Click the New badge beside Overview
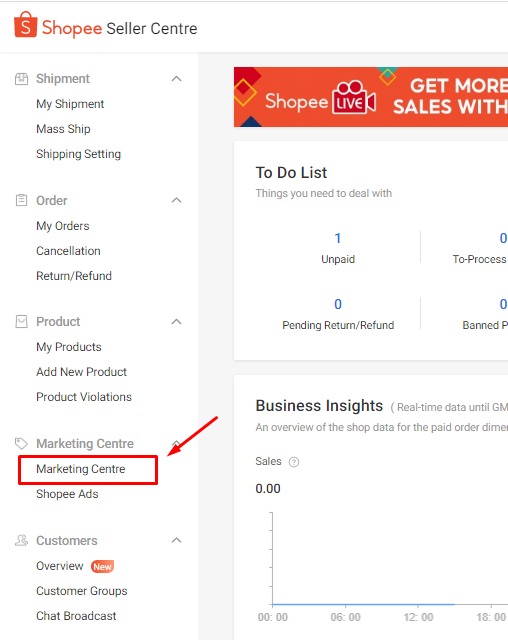The image size is (508, 640). tap(102, 567)
